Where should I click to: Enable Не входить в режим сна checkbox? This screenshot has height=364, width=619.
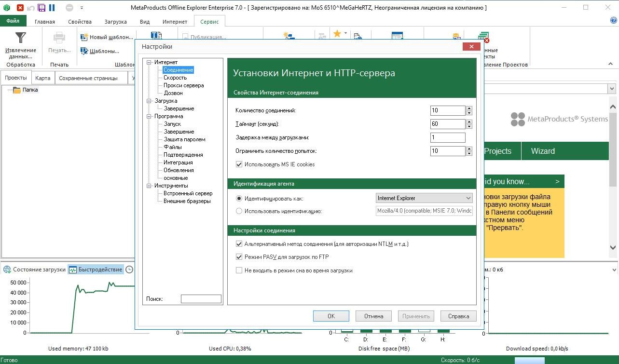click(x=239, y=270)
